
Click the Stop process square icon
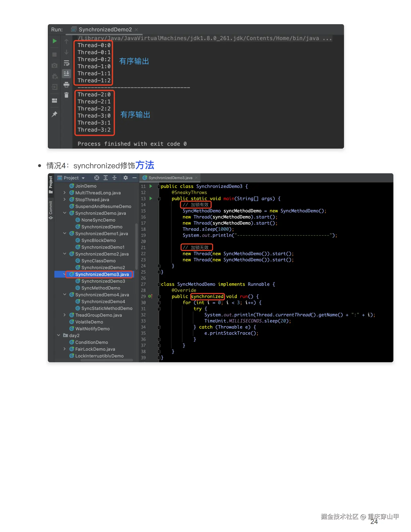[54, 54]
